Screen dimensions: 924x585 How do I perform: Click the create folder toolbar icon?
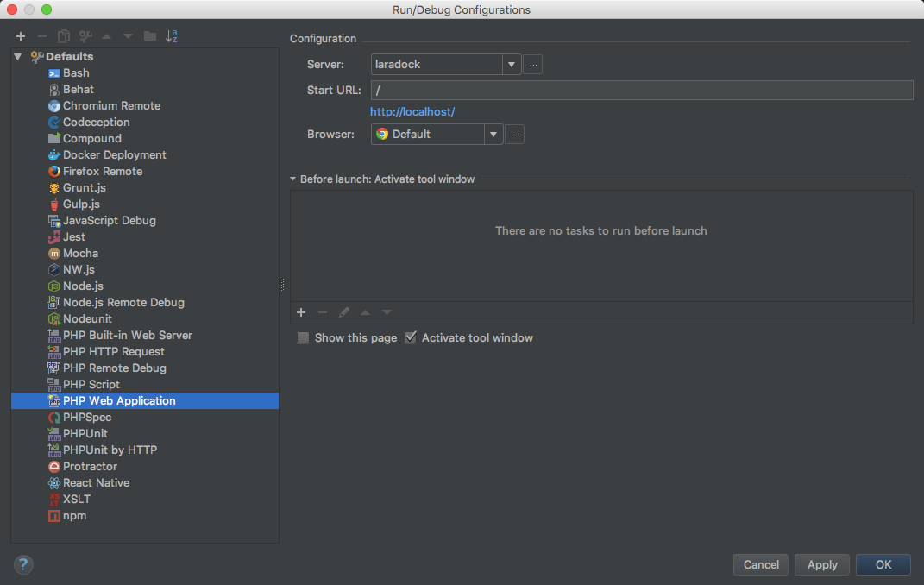[x=150, y=36]
